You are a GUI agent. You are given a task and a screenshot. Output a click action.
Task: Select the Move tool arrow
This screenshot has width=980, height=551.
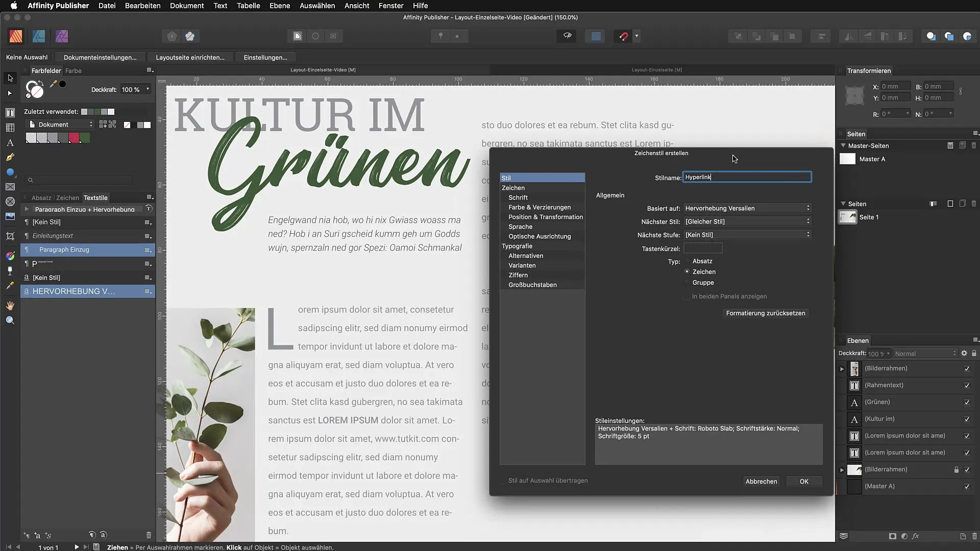[10, 78]
